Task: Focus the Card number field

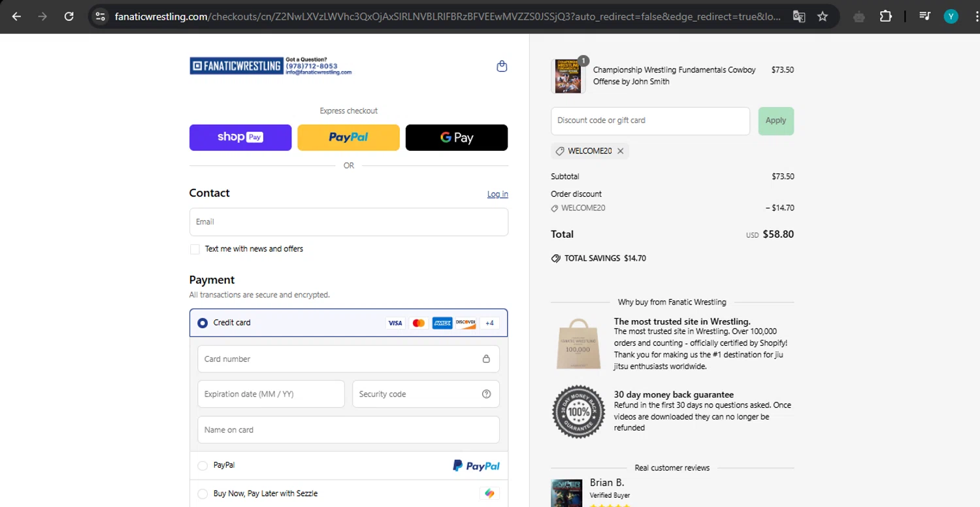Action: (x=349, y=359)
